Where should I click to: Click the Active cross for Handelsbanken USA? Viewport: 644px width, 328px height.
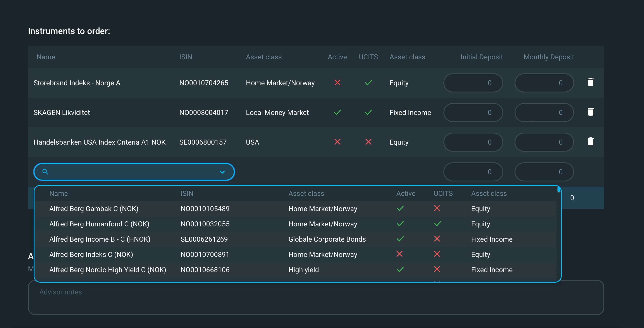click(337, 142)
